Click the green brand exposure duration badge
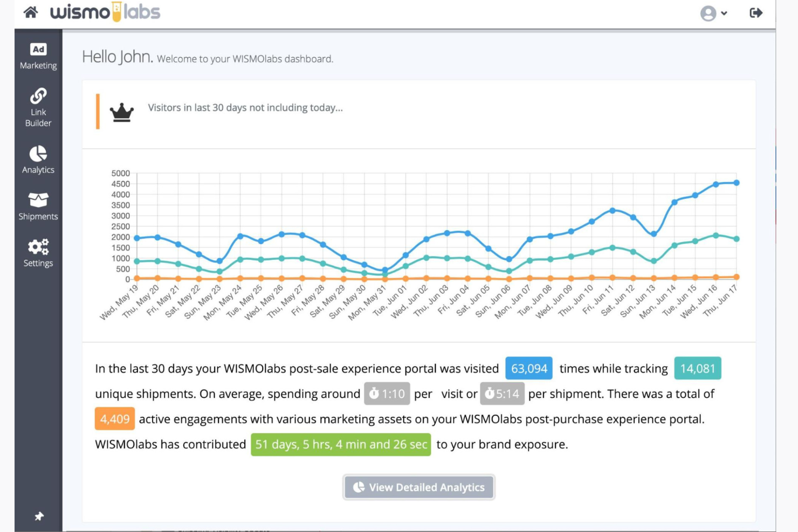 tap(340, 444)
